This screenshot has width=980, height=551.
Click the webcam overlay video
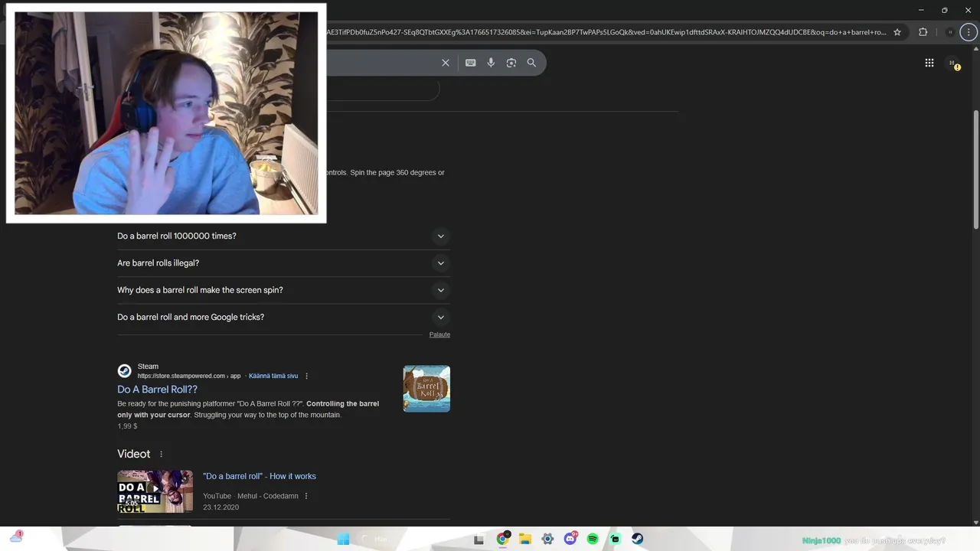(166, 113)
